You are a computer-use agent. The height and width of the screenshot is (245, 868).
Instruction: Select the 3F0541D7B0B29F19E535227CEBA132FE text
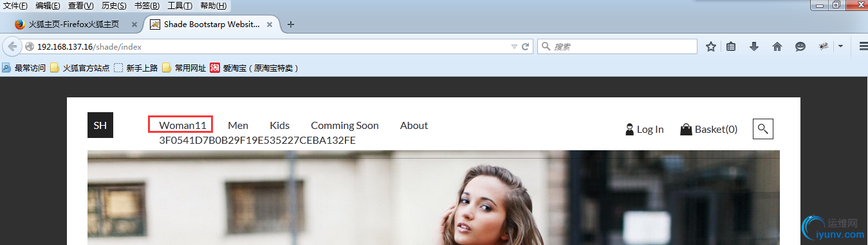point(257,141)
